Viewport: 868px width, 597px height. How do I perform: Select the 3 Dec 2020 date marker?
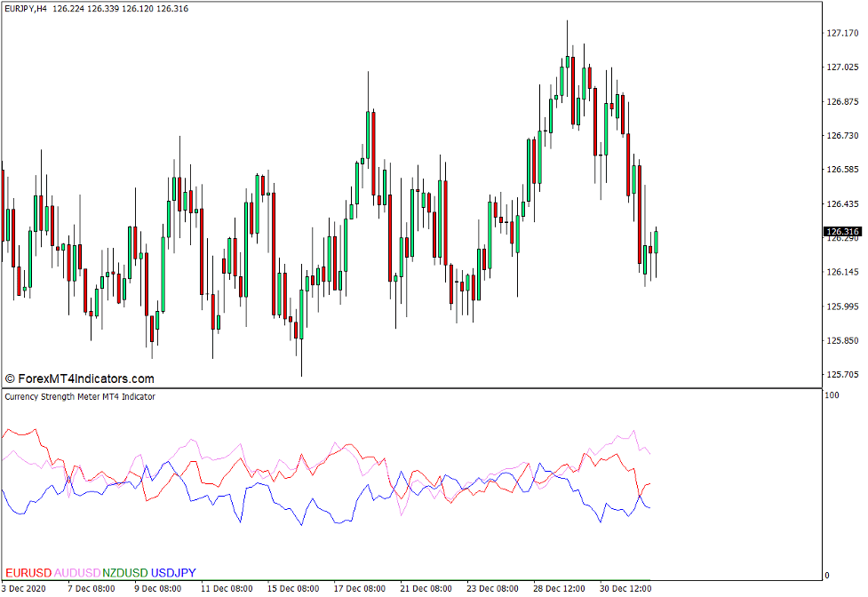pos(28,588)
